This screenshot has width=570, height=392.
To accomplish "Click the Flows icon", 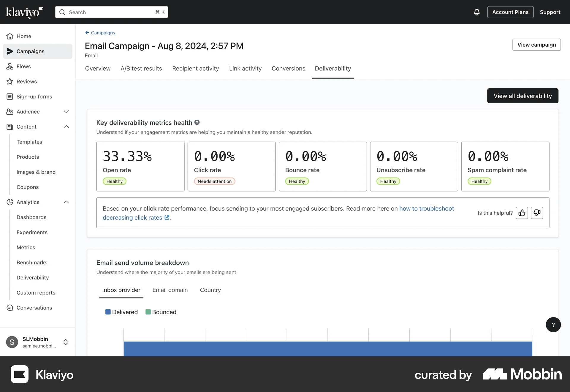I will coord(10,66).
